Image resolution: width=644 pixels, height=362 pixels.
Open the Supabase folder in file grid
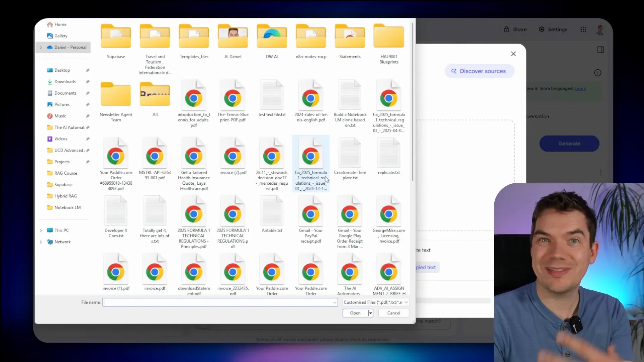pyautogui.click(x=116, y=41)
